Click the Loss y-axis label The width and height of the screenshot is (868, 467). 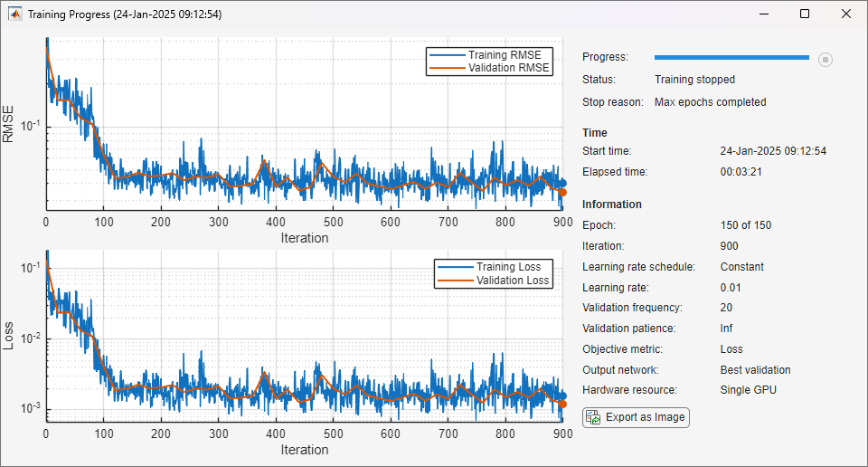coord(9,336)
